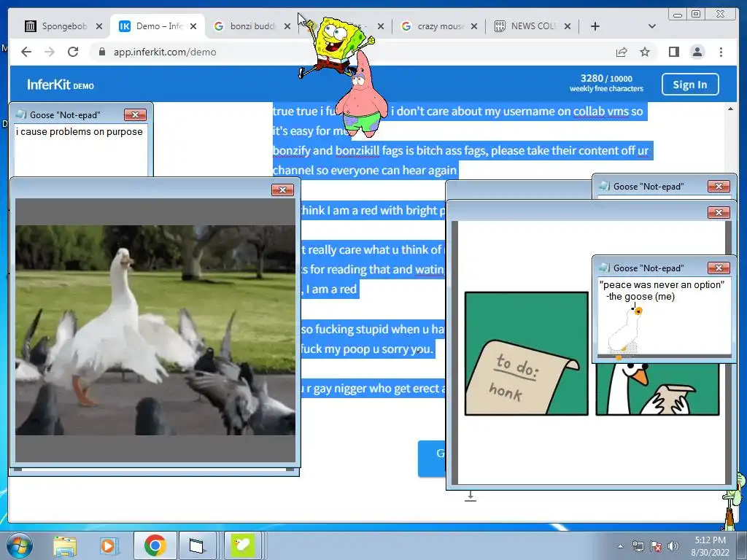The image size is (747, 560).
Task: Click the green goose app taskbar icon
Action: (x=242, y=545)
